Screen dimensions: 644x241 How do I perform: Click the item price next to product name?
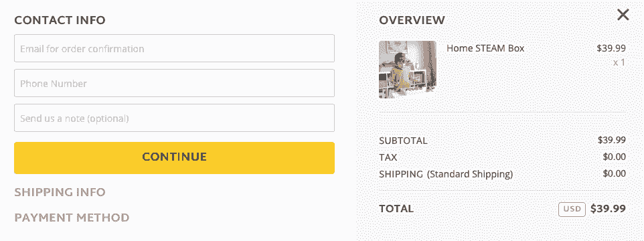coord(611,48)
